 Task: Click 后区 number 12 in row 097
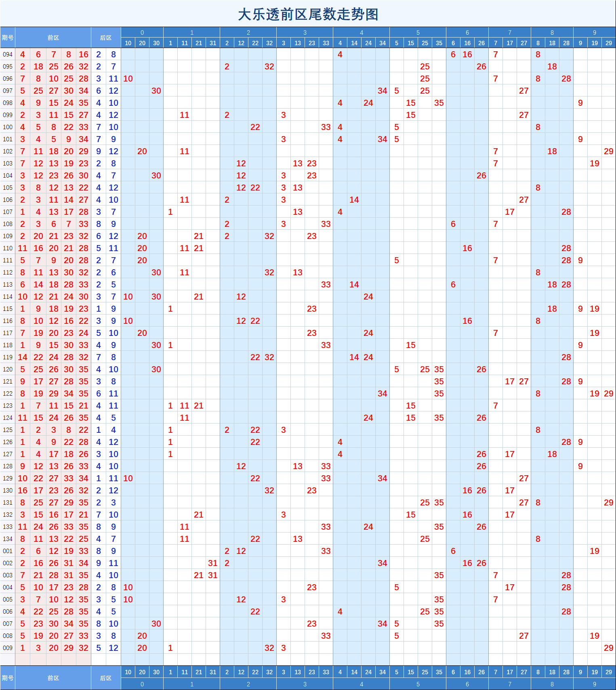click(114, 91)
